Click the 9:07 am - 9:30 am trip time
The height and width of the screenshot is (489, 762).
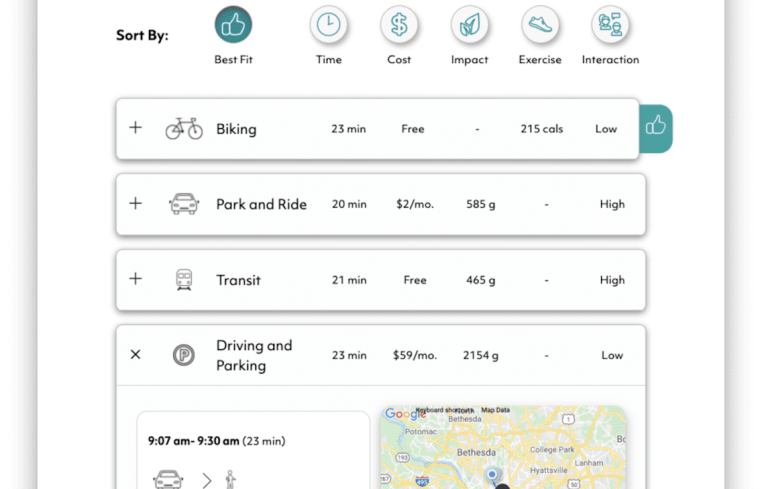click(x=193, y=441)
